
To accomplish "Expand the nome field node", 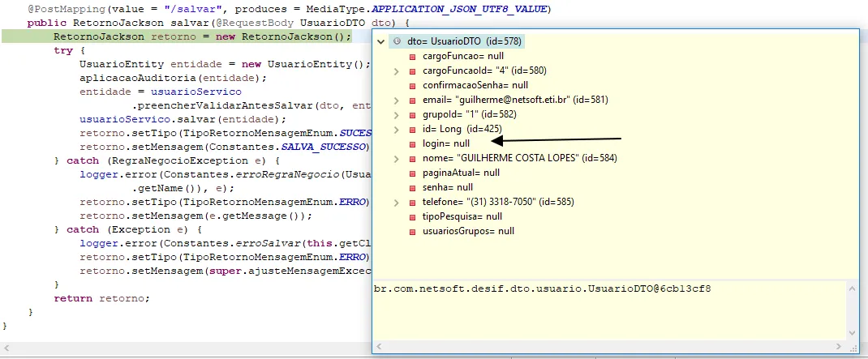I will point(396,158).
